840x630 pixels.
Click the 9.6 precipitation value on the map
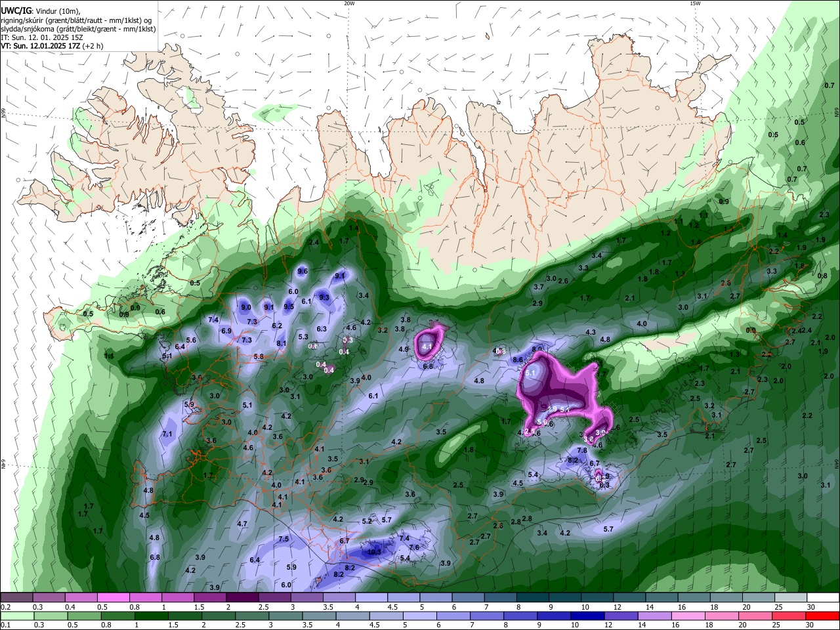(x=303, y=271)
